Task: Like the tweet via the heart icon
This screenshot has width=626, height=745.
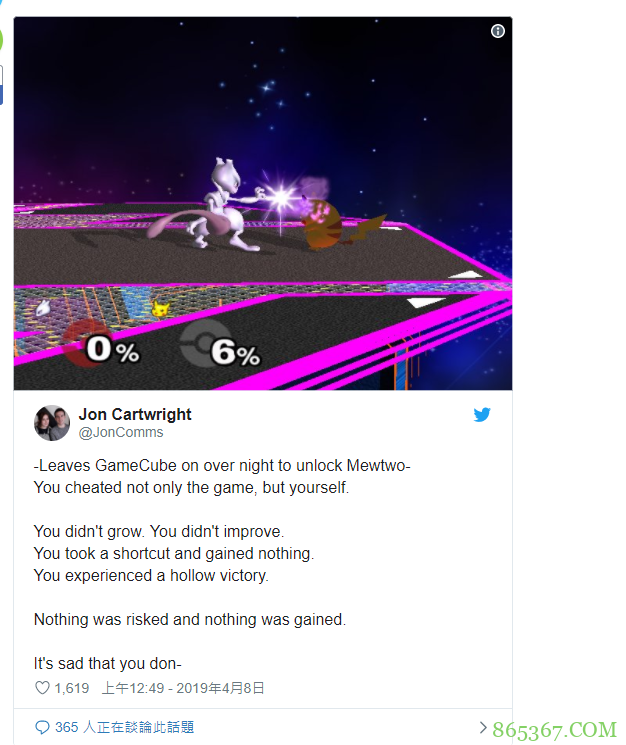Action: pos(42,688)
